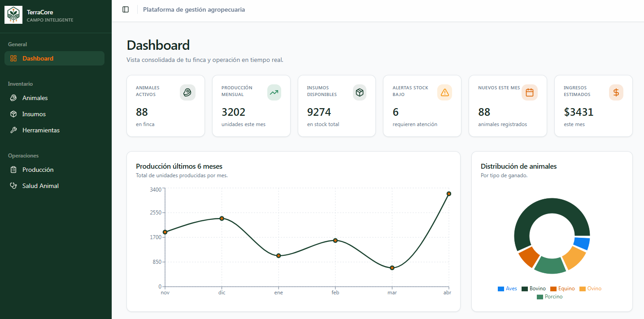Click the TerraCore brand name
The height and width of the screenshot is (319, 644).
pos(40,12)
